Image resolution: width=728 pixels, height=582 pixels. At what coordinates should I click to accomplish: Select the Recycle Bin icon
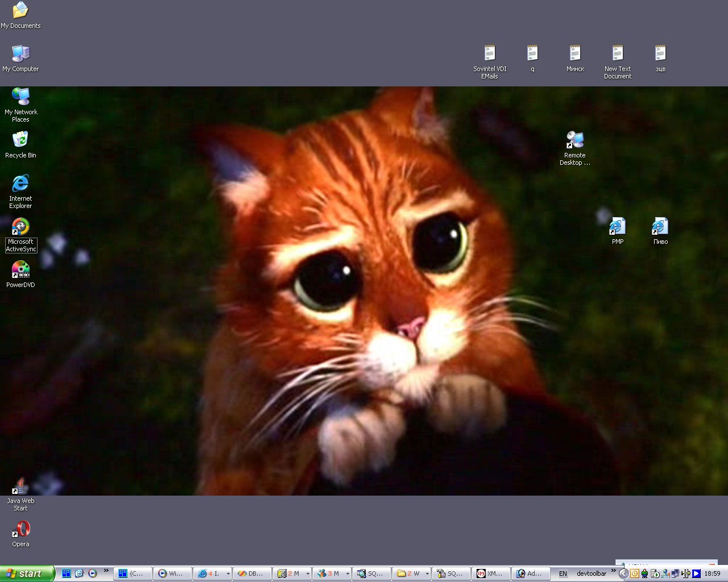[20, 145]
